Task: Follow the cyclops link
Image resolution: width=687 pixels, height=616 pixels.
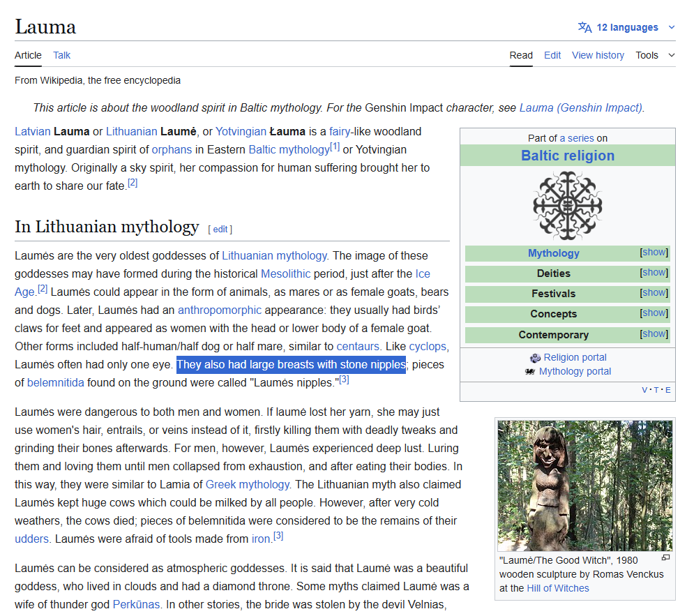Action: click(x=428, y=347)
